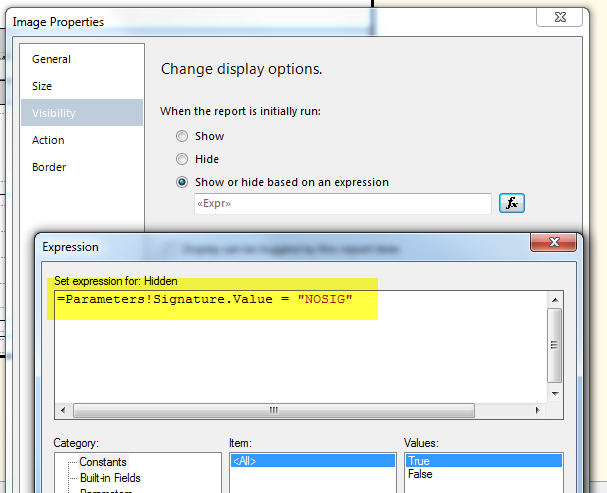
Task: Select <All> in the Item list
Action: (313, 461)
